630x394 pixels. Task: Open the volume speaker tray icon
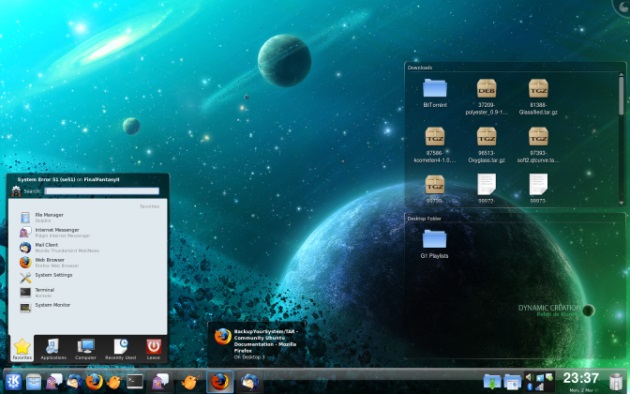point(530,377)
